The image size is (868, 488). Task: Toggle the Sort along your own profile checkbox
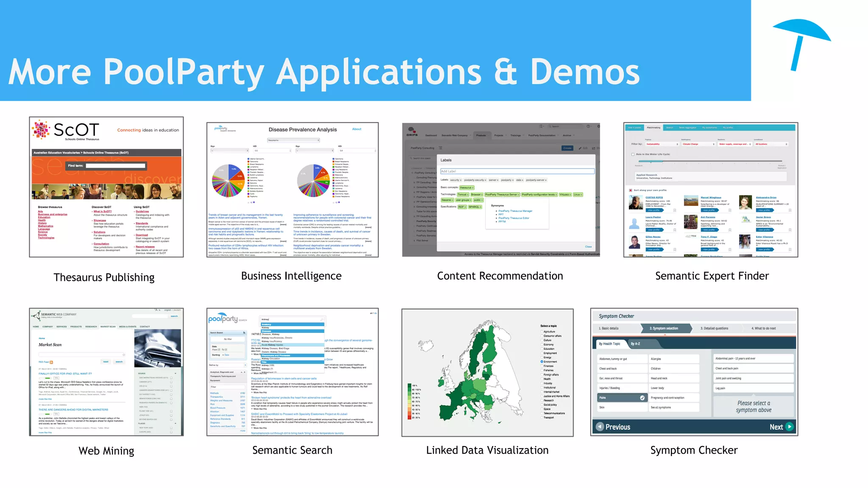pyautogui.click(x=631, y=190)
